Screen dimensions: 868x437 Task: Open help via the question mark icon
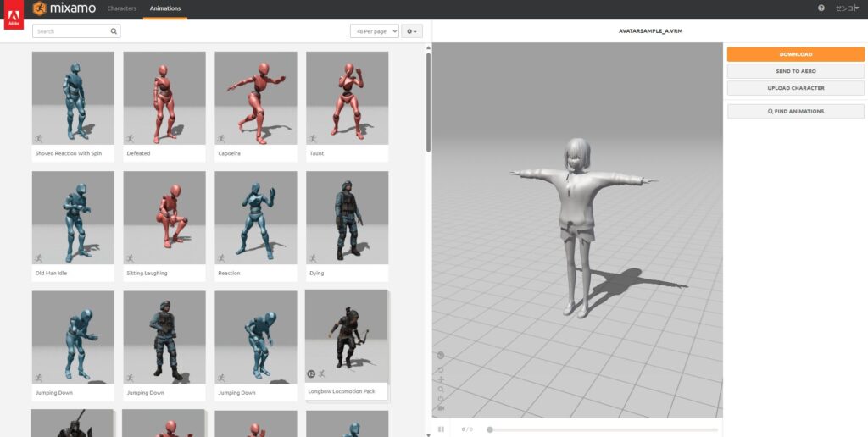click(x=821, y=8)
